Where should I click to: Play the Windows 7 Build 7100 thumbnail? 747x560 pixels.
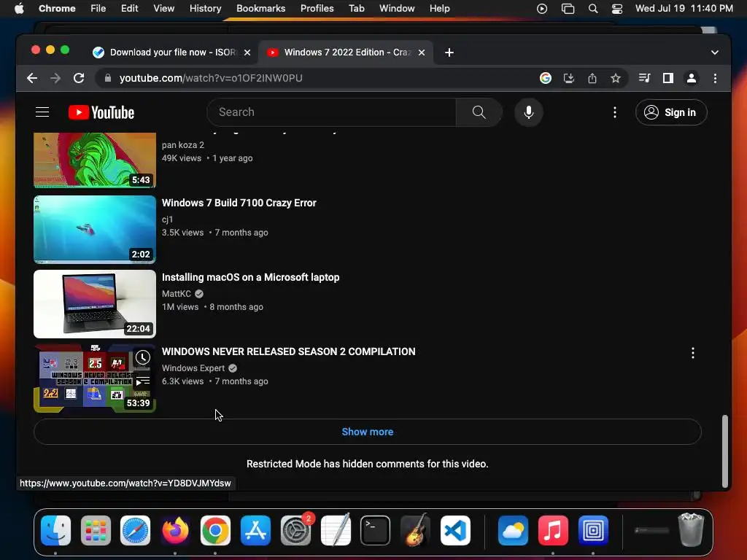95,230
